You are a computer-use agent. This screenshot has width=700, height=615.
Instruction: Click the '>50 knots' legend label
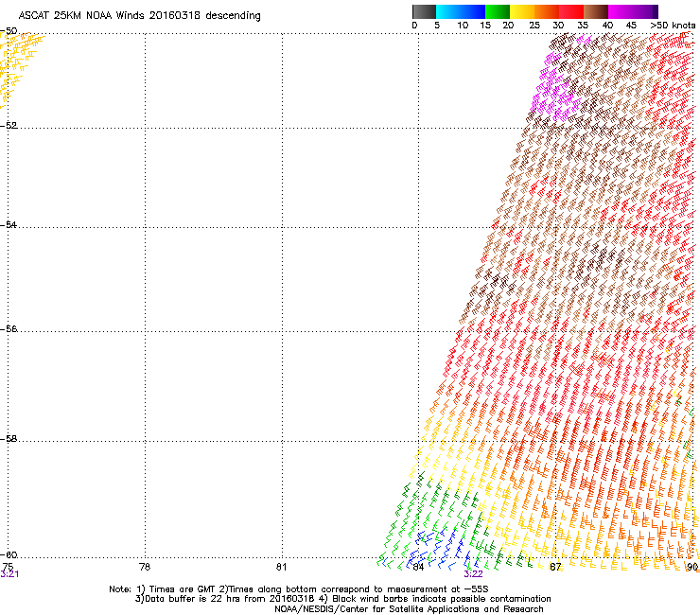click(x=673, y=26)
